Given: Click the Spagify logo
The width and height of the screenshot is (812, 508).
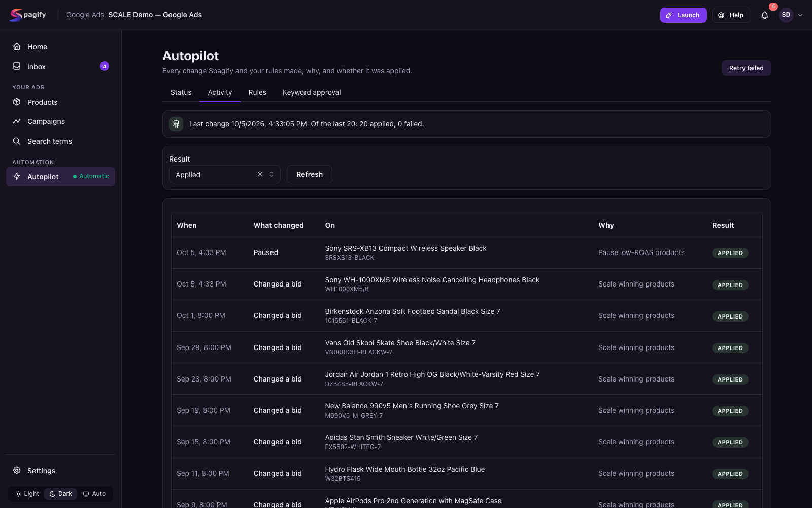Looking at the screenshot, I should coord(28,15).
